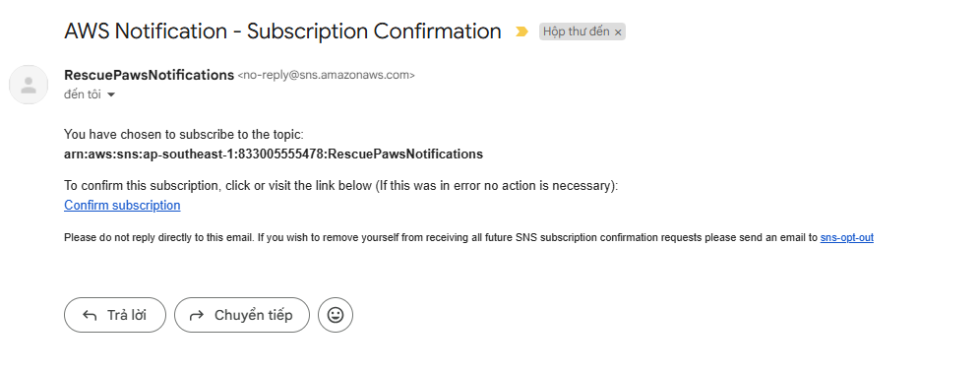Click the đến tôi recipient text

click(83, 94)
